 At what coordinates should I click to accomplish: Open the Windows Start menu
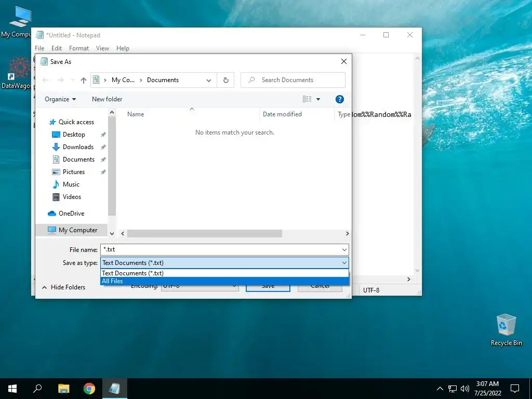click(12, 389)
